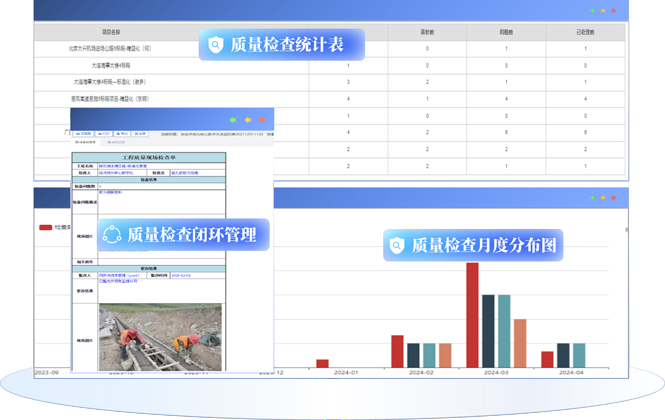Screen dimensions: 665x420
Task: Click the circular loop icon beside 质量检查闭环管理
Action: (112, 234)
